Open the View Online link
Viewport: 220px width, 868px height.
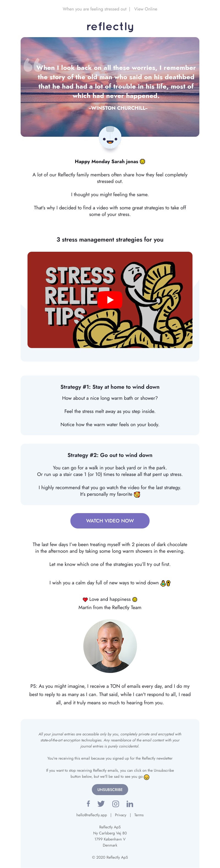pyautogui.click(x=145, y=9)
